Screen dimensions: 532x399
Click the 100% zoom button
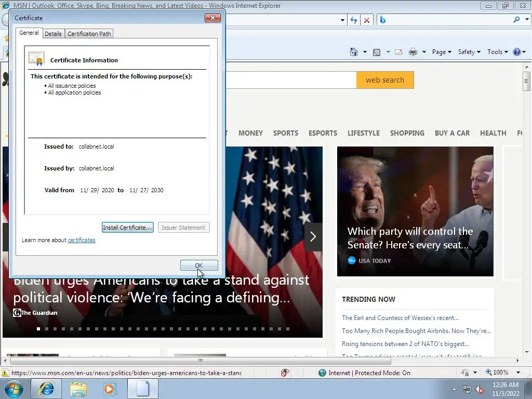click(x=497, y=372)
